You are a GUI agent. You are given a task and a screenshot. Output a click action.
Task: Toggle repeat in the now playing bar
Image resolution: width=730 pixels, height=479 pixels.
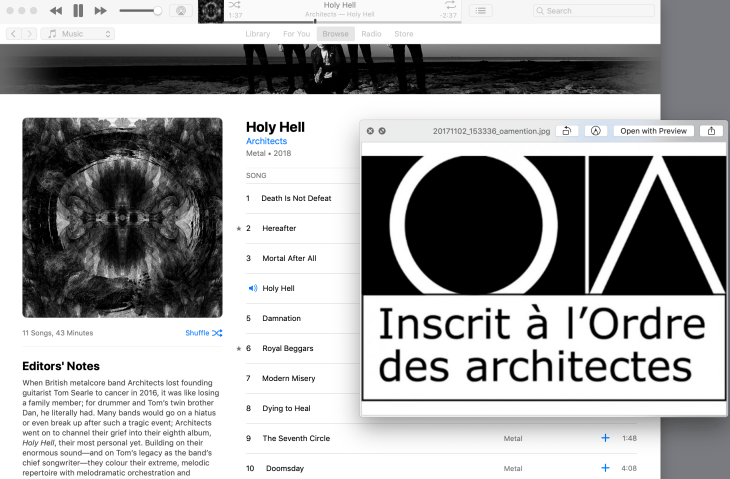451,5
